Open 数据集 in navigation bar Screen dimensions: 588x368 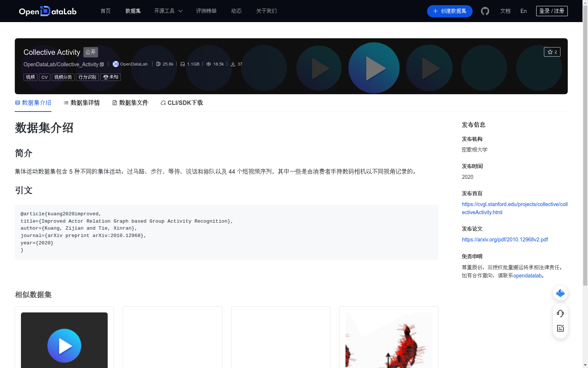(x=133, y=11)
